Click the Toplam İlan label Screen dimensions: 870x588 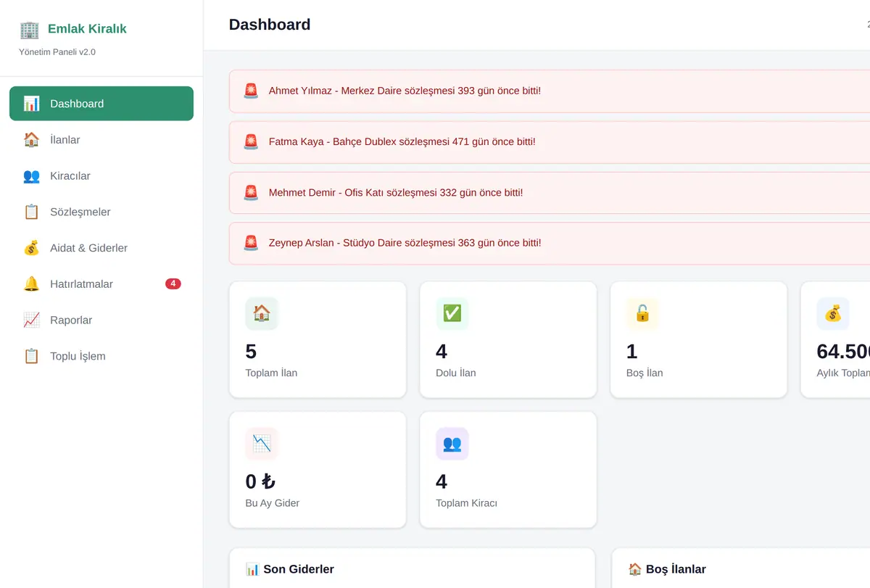coord(271,373)
